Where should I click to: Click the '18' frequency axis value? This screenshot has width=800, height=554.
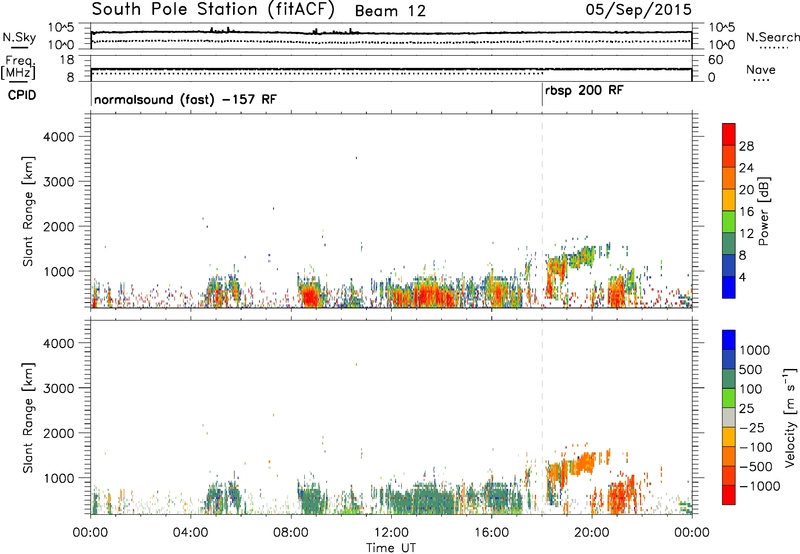[x=67, y=60]
